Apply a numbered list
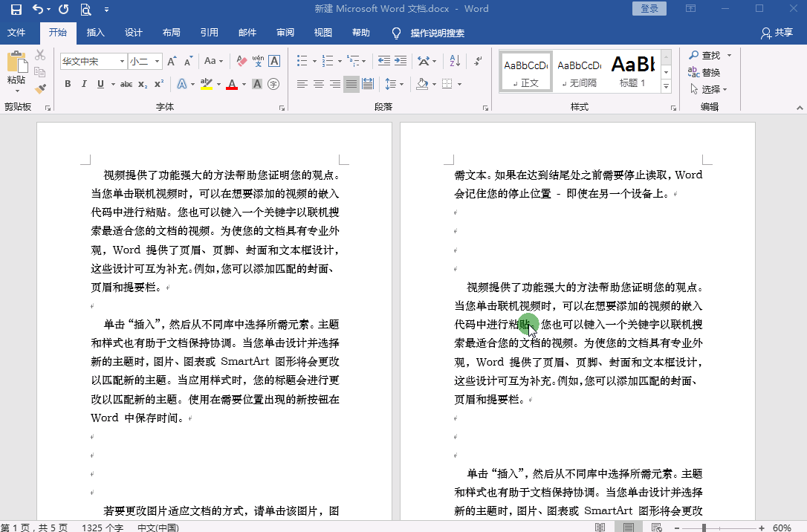Viewport: 807px width, 532px height. tap(327, 61)
